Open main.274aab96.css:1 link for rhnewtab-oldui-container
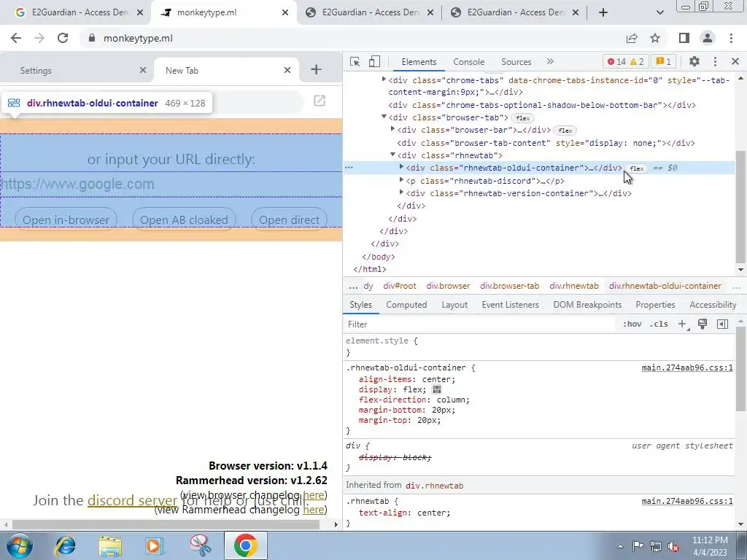This screenshot has height=560, width=747. (687, 367)
